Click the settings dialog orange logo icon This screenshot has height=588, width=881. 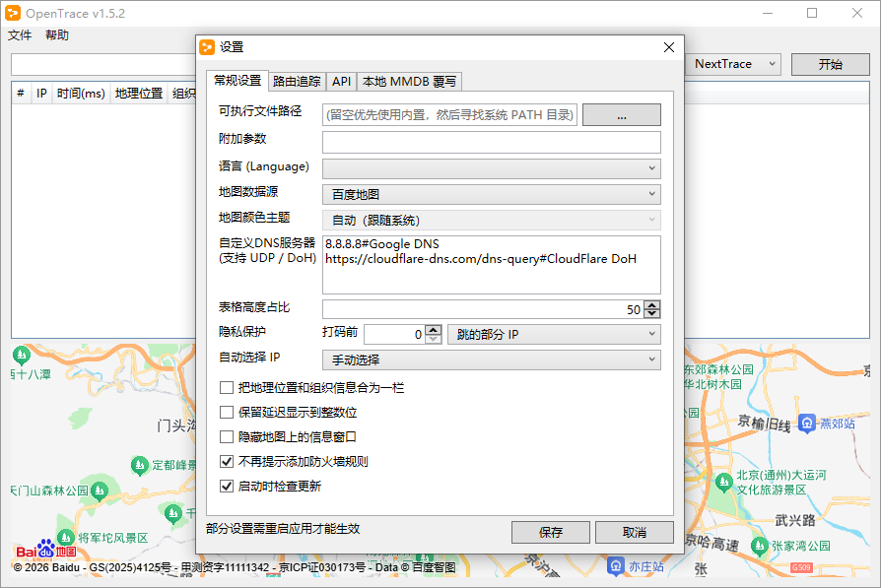point(207,47)
